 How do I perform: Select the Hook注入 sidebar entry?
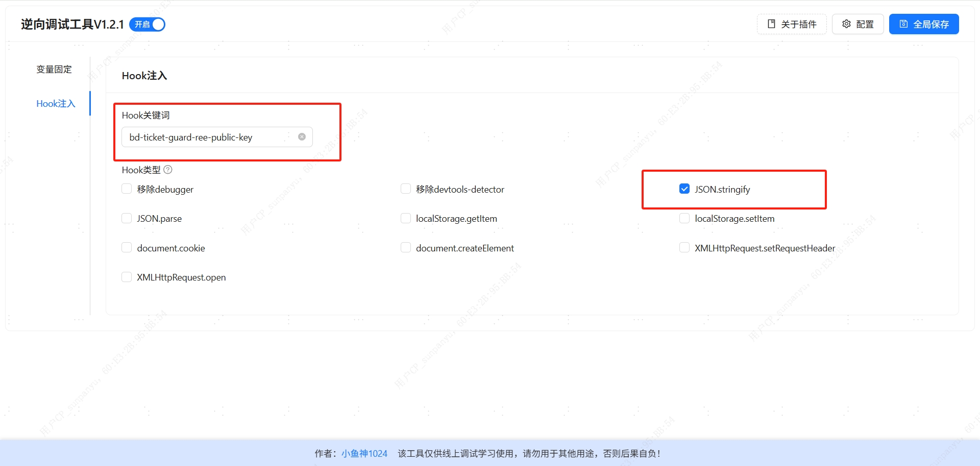click(56, 103)
